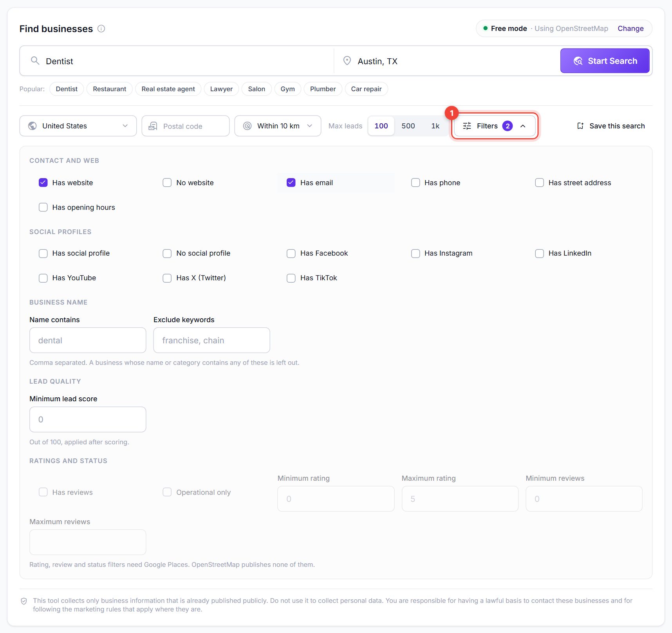Screen dimensions: 672x633
Task: Click the info icon beside Find businesses
Action: pos(101,29)
